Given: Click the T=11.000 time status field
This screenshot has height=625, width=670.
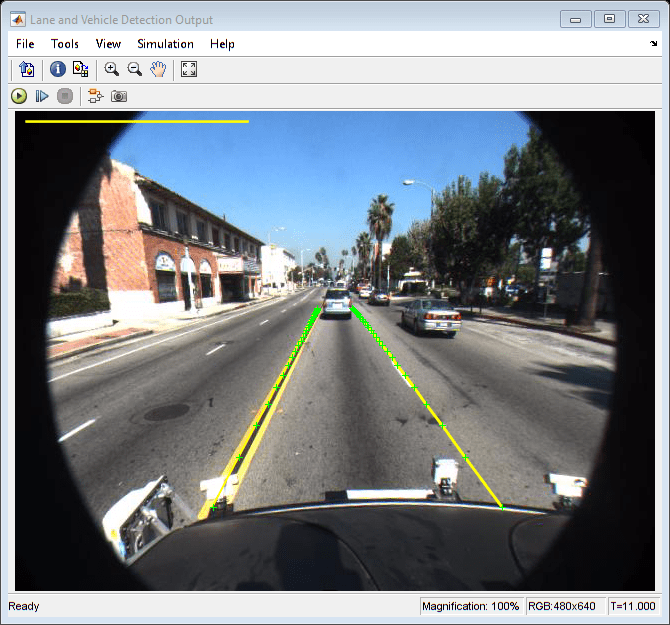Looking at the screenshot, I should point(633,606).
